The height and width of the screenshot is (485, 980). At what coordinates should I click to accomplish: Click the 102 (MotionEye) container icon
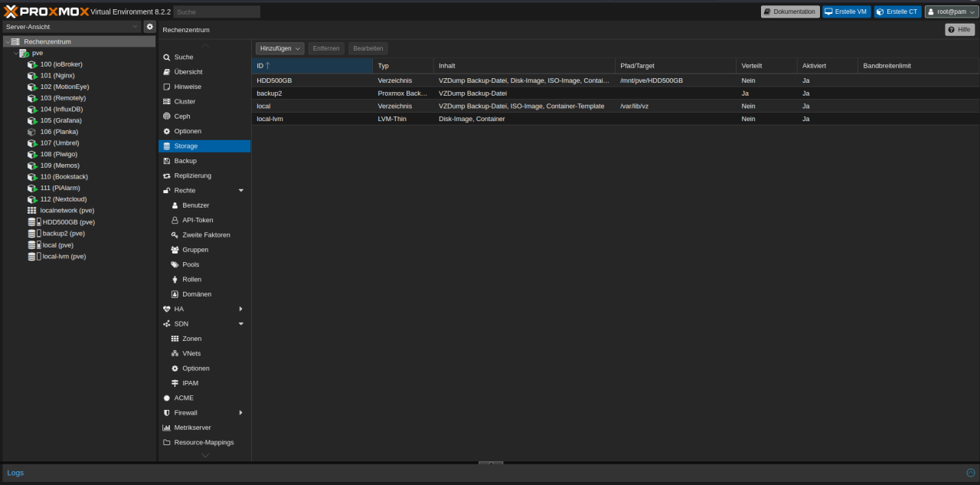click(x=32, y=87)
